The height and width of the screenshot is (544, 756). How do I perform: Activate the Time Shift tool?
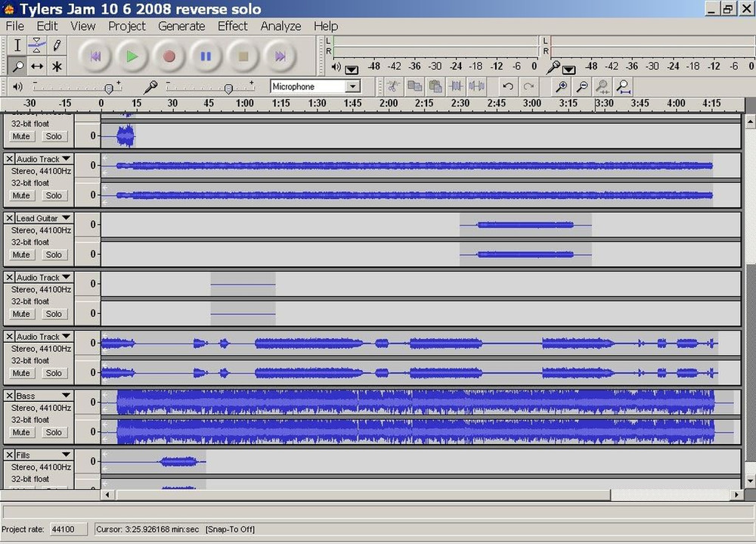tap(36, 67)
